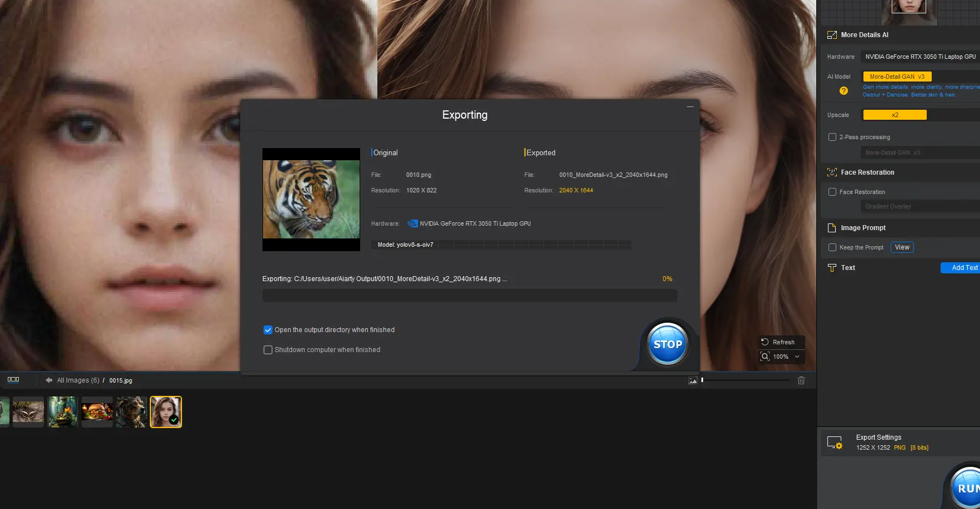The height and width of the screenshot is (509, 980).
Task: Open the AI Model More-Detail GAN dropdown
Action: point(897,77)
